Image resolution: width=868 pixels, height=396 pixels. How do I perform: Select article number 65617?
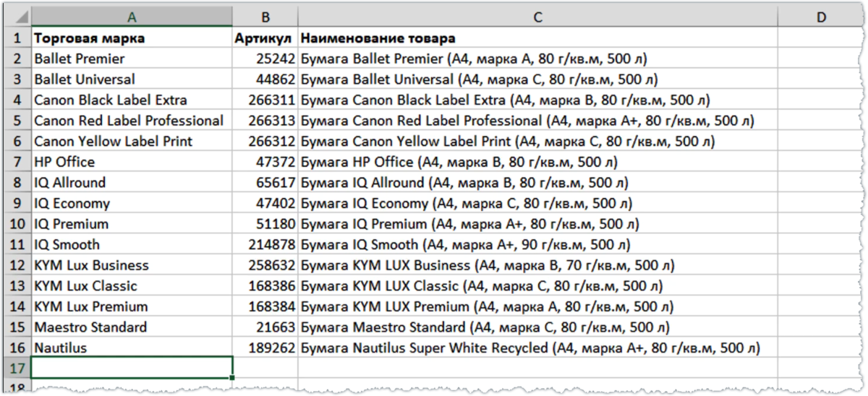265,183
